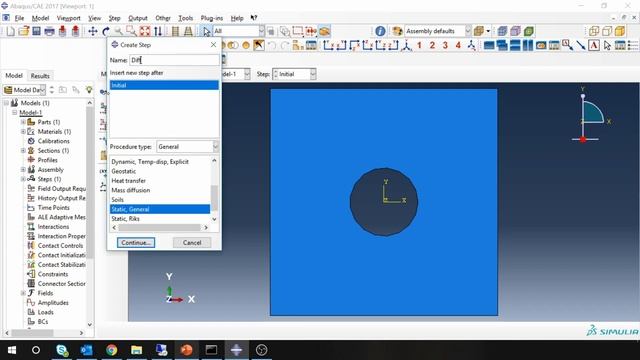Click the text annotation A icon
Viewport: 640px width, 360px height.
[x=594, y=45]
